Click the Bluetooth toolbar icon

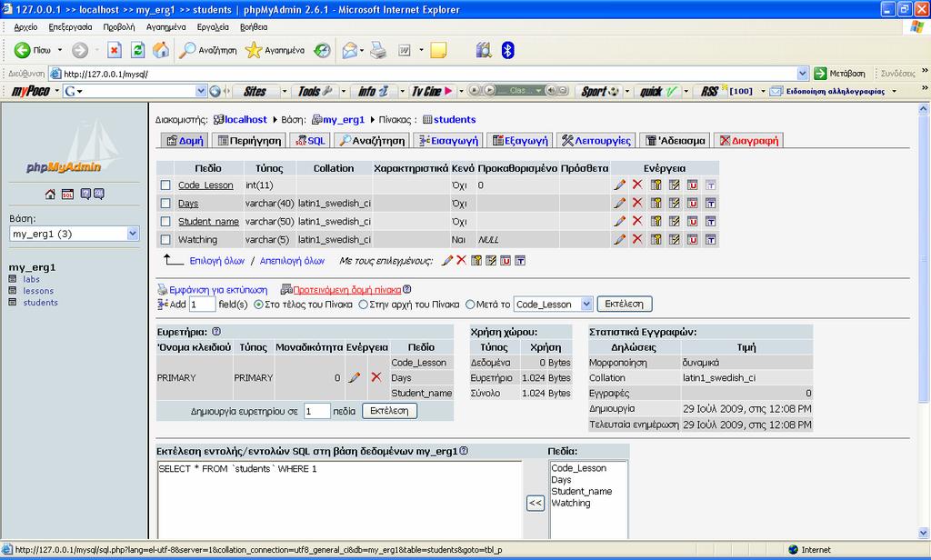pos(507,51)
